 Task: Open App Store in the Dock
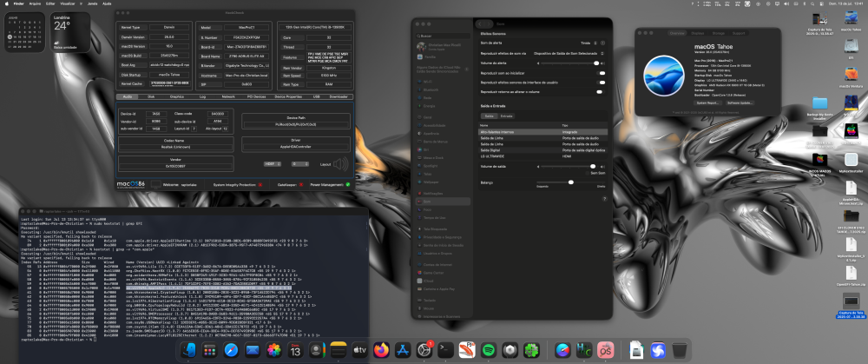(x=403, y=350)
